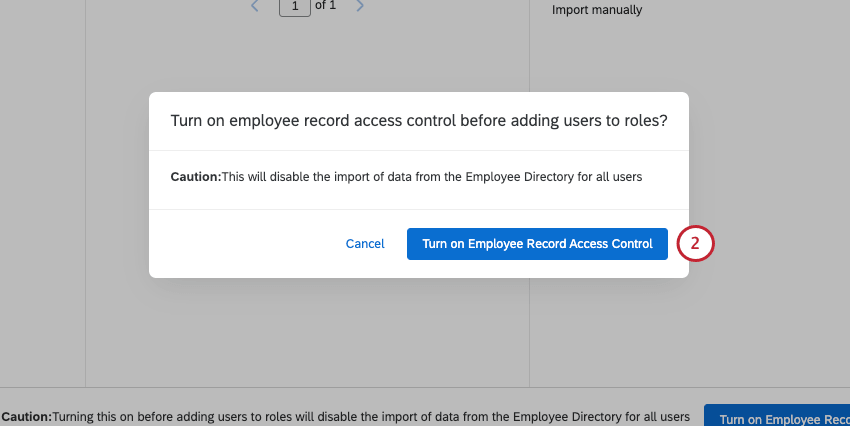Click the red circled step 2 marker

(695, 243)
